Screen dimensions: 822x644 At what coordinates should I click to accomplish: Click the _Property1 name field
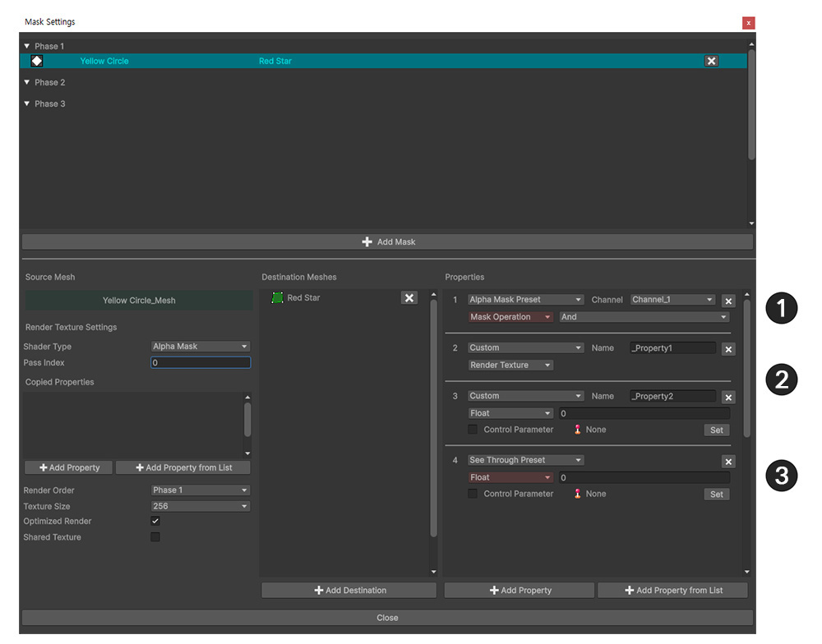(x=672, y=348)
